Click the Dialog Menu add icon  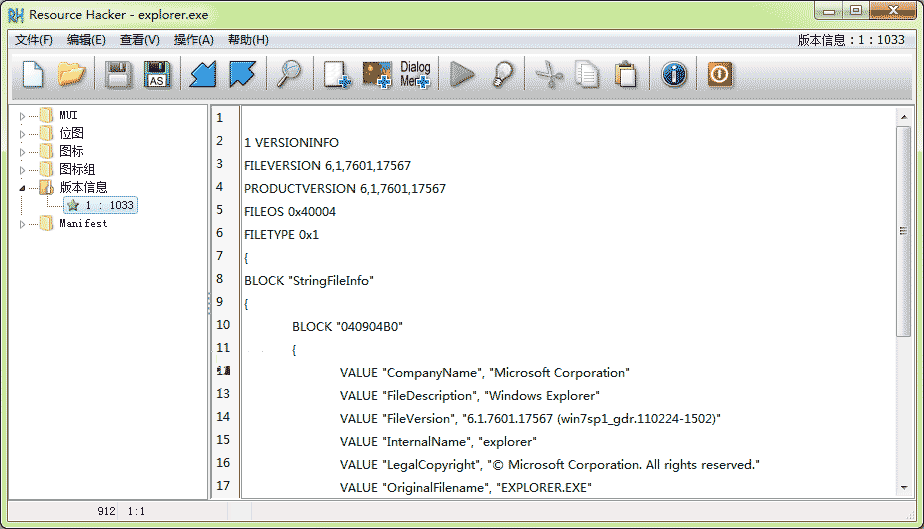coord(415,75)
